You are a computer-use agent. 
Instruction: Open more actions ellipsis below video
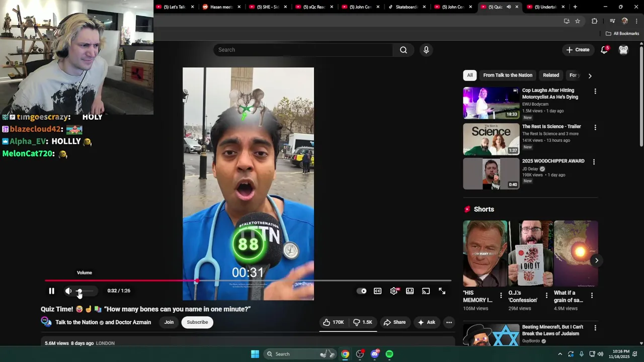[x=449, y=322]
